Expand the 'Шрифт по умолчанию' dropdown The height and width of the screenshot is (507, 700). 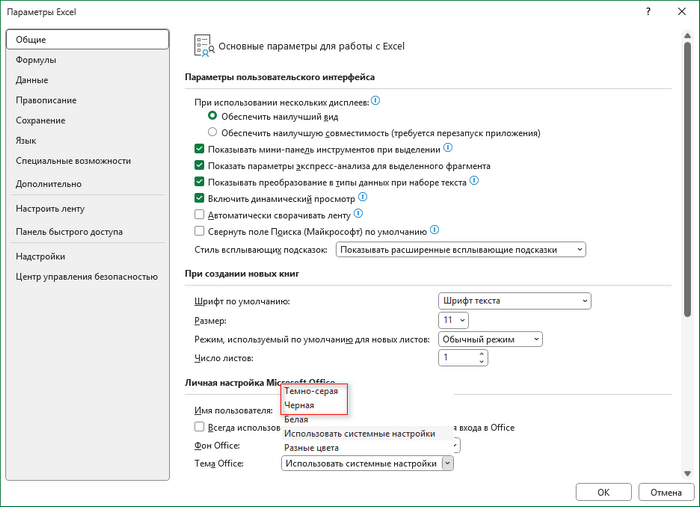tap(515, 301)
